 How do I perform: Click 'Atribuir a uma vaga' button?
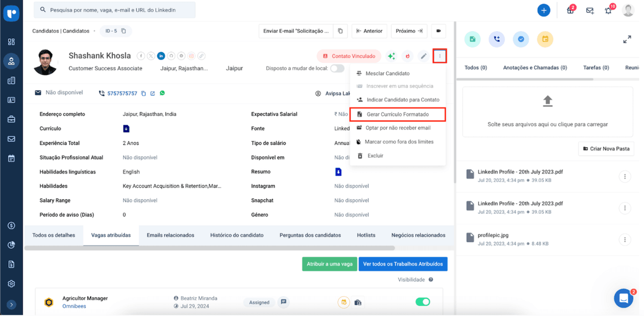[330, 264]
